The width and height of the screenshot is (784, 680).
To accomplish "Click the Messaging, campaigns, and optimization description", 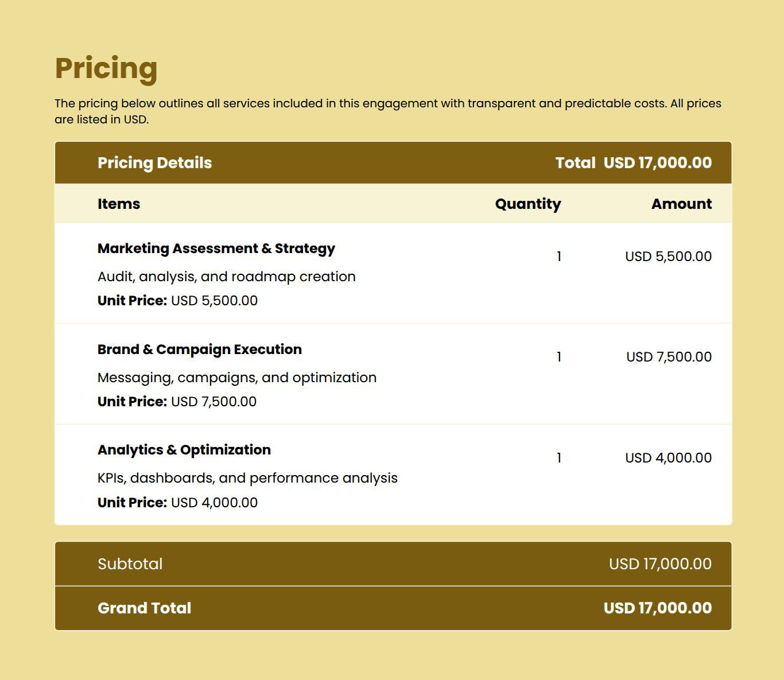I will (237, 377).
